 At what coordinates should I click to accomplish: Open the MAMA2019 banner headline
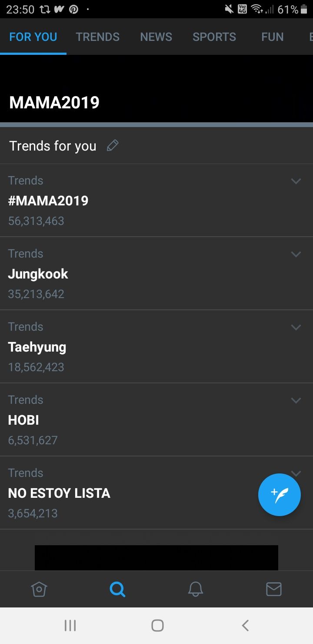pos(54,103)
